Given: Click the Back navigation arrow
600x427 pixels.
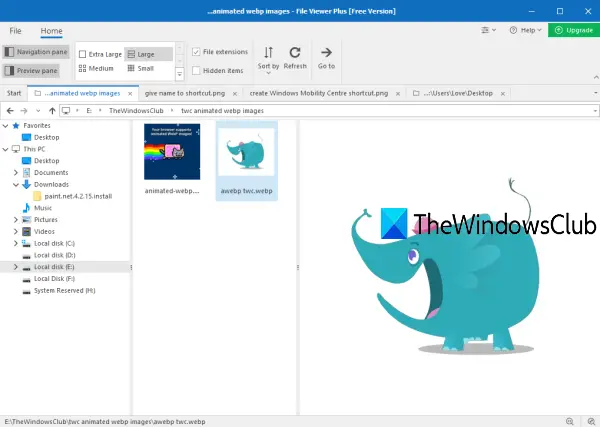Looking at the screenshot, I should click(10, 111).
